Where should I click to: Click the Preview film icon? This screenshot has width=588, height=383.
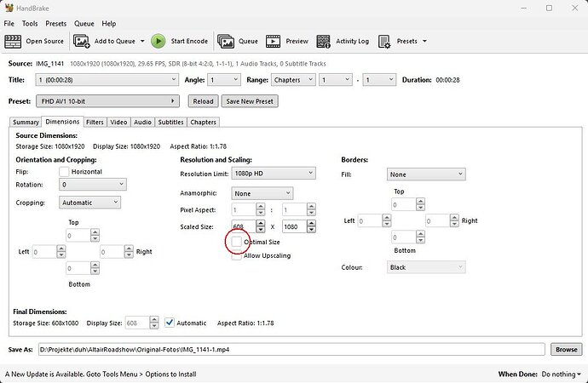[273, 41]
